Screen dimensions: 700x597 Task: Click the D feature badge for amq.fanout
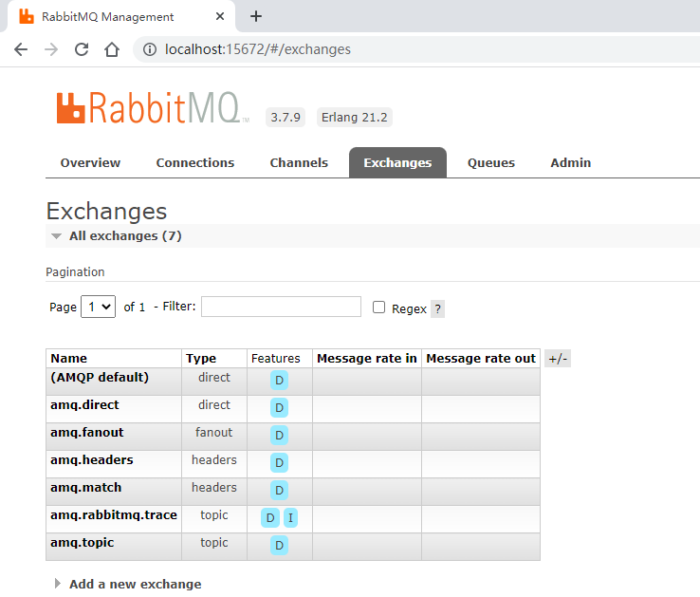pos(279,436)
